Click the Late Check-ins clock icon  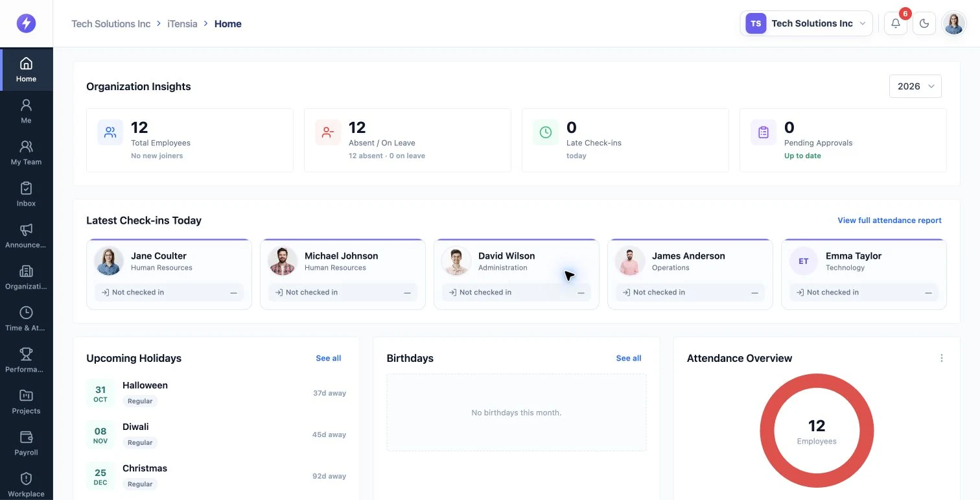point(546,132)
